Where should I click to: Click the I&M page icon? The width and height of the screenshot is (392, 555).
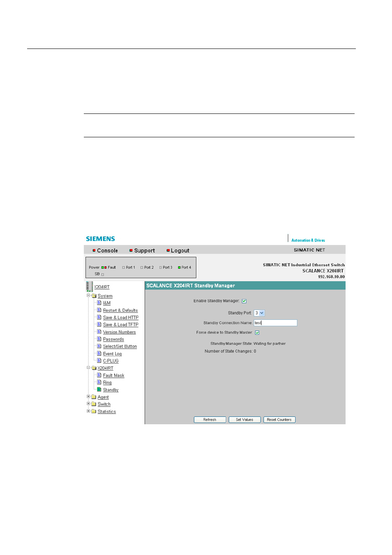pyautogui.click(x=99, y=303)
